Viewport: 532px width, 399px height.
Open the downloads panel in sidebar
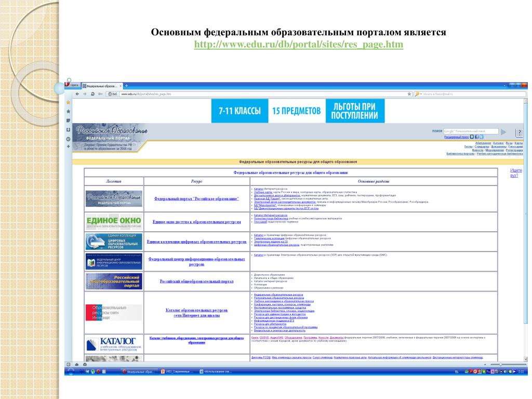coord(68,129)
